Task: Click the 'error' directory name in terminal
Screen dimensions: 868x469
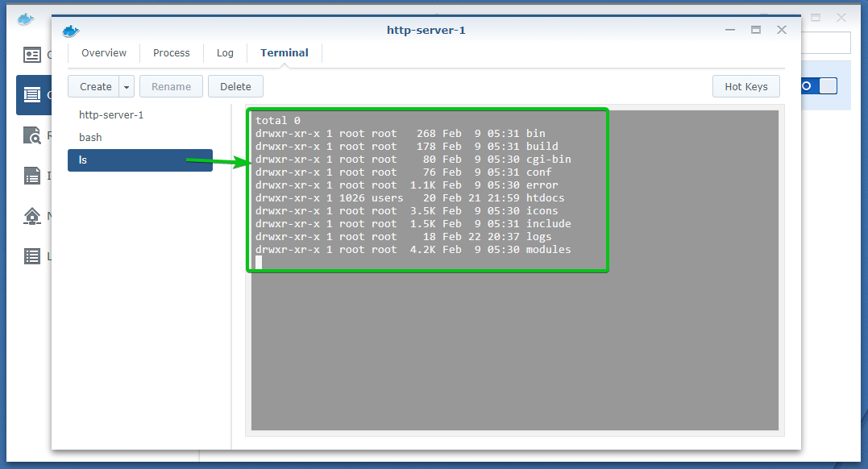Action: click(x=542, y=185)
